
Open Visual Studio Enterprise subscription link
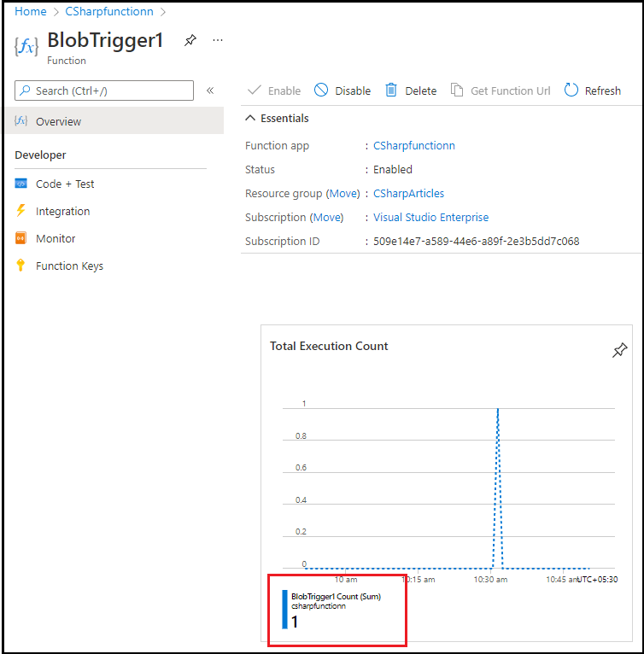tap(430, 218)
